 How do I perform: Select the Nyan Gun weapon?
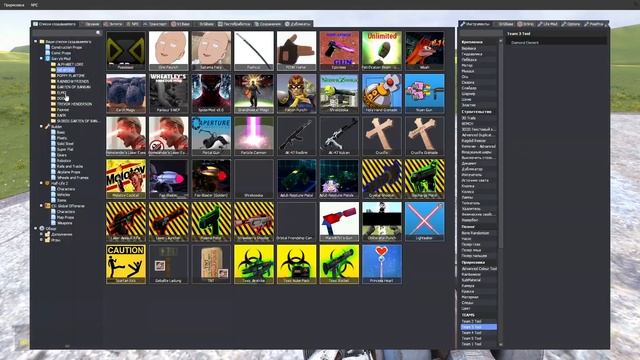click(x=424, y=93)
